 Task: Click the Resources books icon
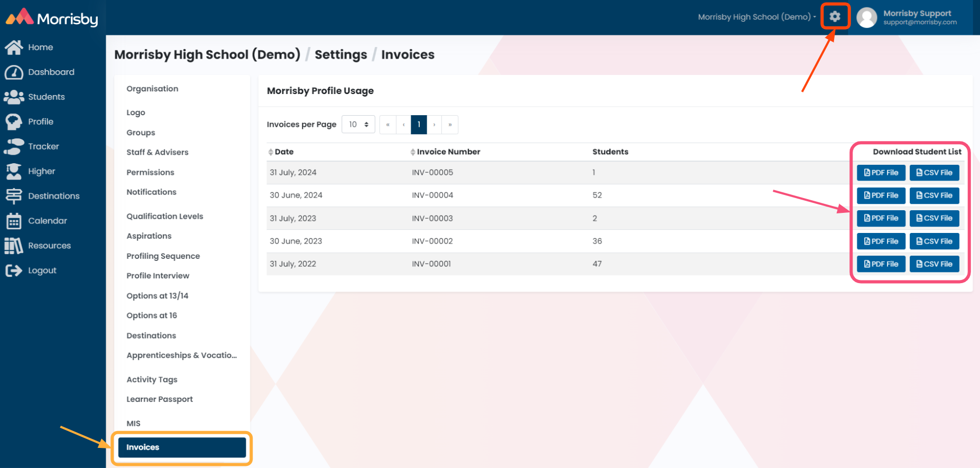click(x=14, y=246)
